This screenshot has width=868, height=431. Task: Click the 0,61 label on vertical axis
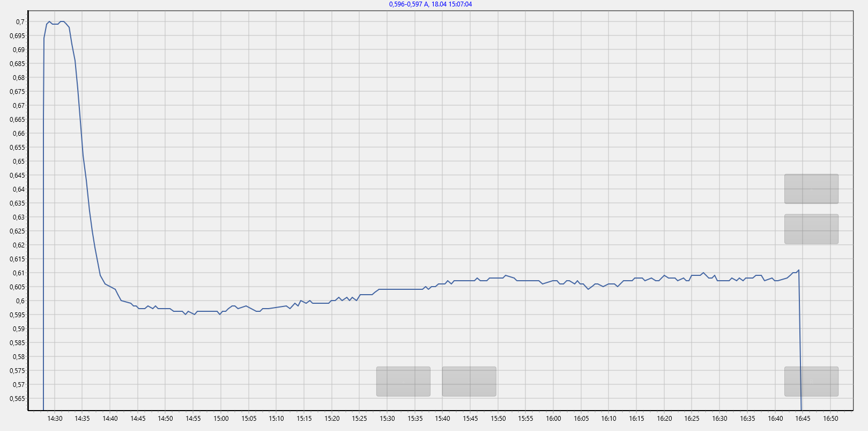[x=18, y=273]
